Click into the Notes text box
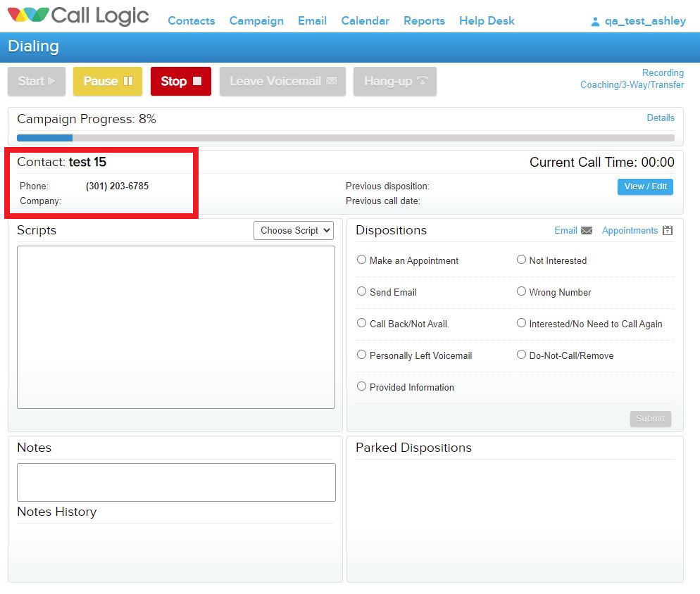The image size is (700, 594). click(x=176, y=482)
